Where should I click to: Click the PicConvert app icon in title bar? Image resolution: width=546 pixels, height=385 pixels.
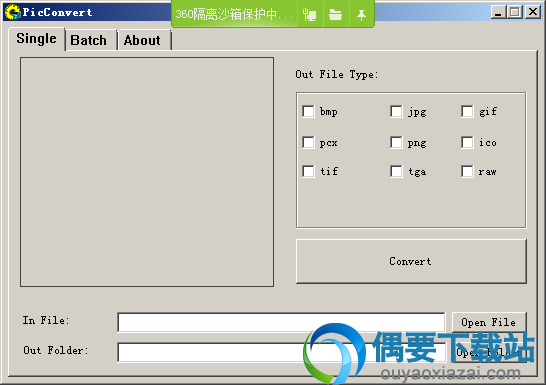13,12
